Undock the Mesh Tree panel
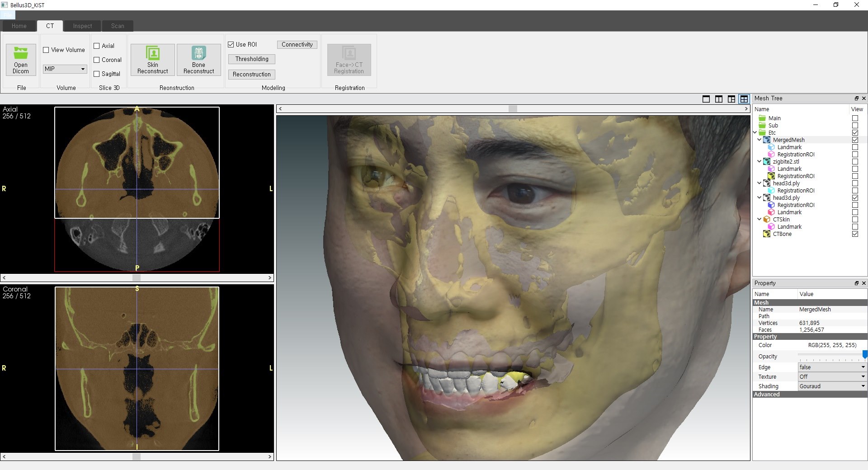The image size is (868, 470). click(856, 98)
